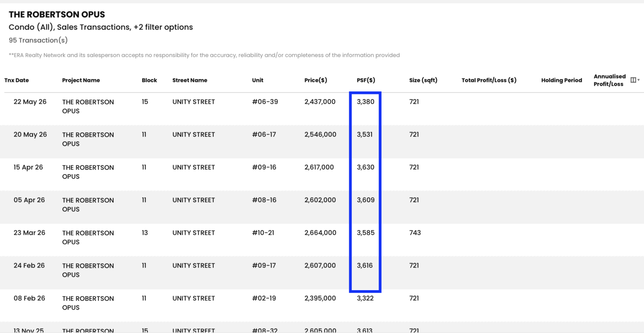Click the Annualised Profit/Loss header
The height and width of the screenshot is (333, 644).
[x=609, y=80]
